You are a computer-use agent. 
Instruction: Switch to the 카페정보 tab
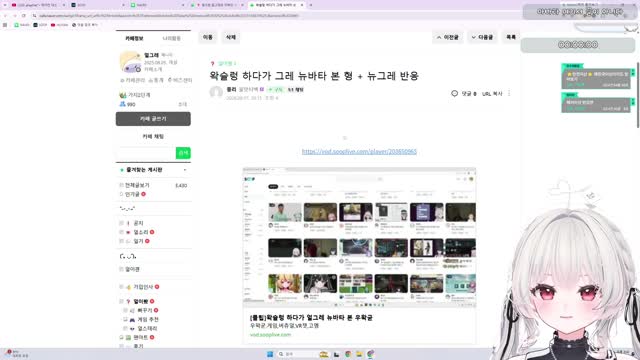point(134,38)
